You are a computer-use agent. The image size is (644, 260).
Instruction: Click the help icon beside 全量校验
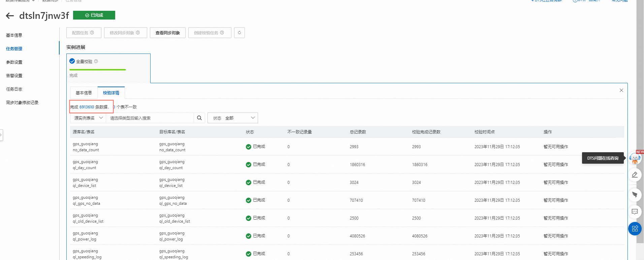(96, 61)
